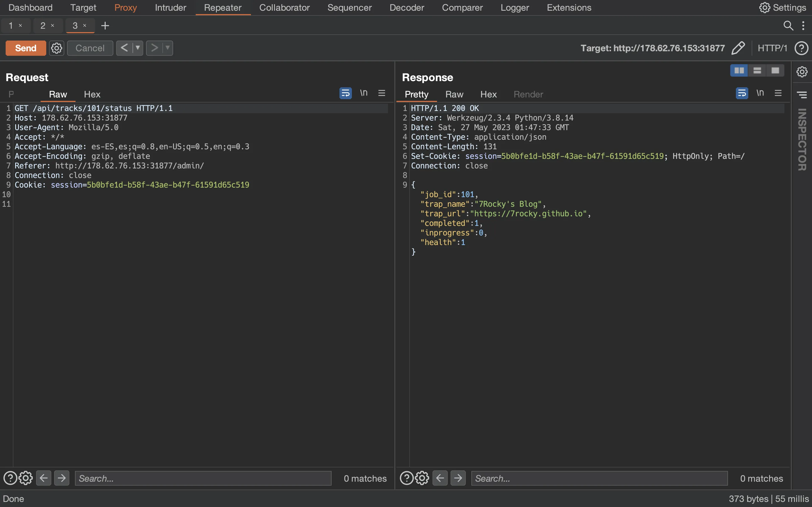Open the target URL edit pencil icon
Screen dimensions: 812x507
[x=738, y=47]
